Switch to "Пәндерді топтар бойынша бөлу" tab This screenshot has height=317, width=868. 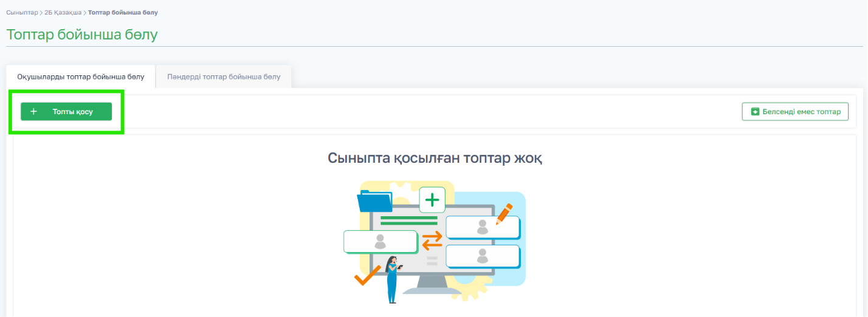tap(224, 77)
